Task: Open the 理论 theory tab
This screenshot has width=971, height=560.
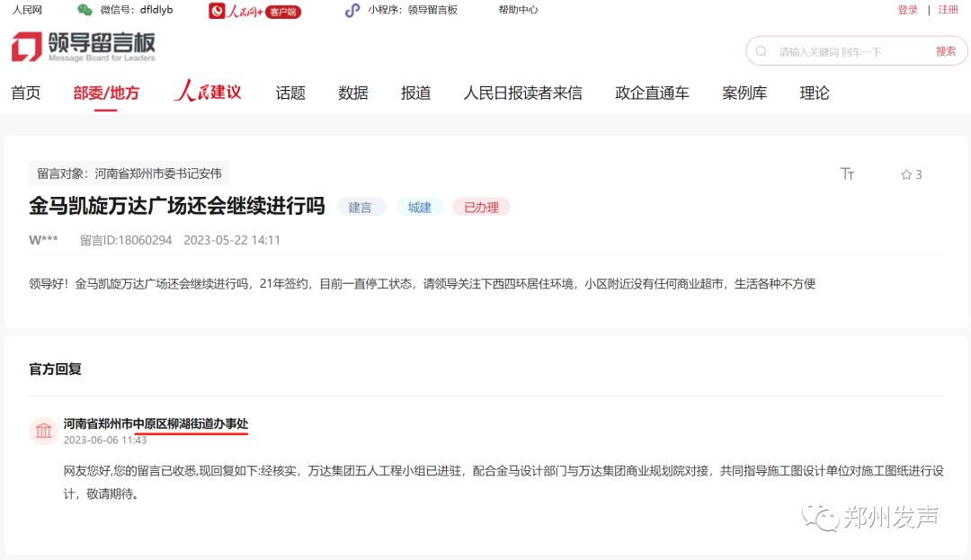Action: [x=815, y=93]
